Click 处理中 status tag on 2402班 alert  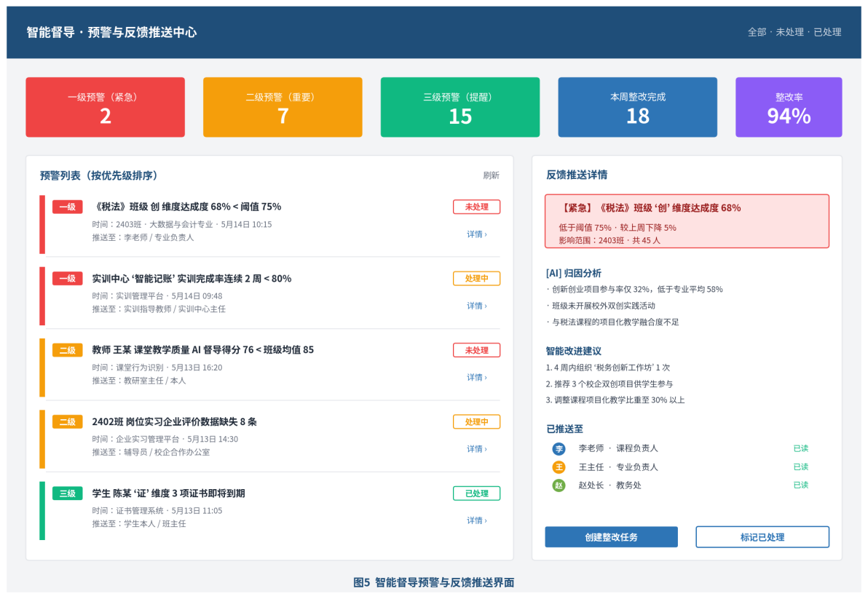tap(477, 421)
